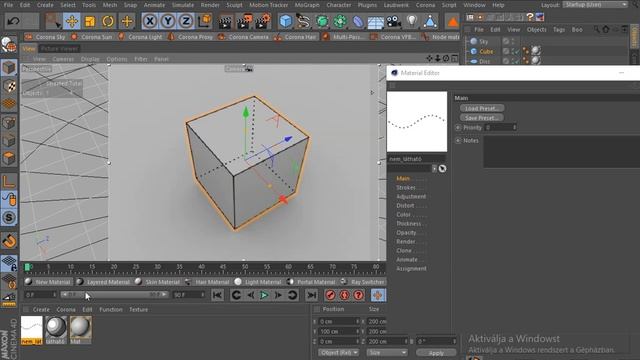Click the Save Preset button

pyautogui.click(x=482, y=118)
